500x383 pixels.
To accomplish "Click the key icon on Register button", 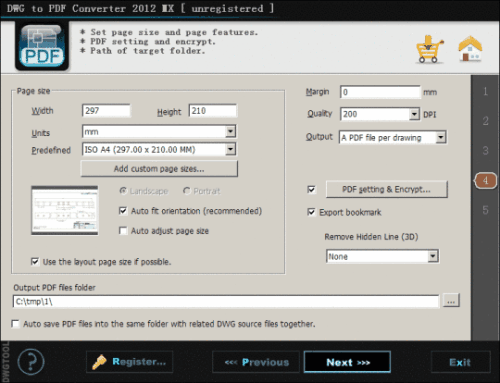I will (x=99, y=362).
